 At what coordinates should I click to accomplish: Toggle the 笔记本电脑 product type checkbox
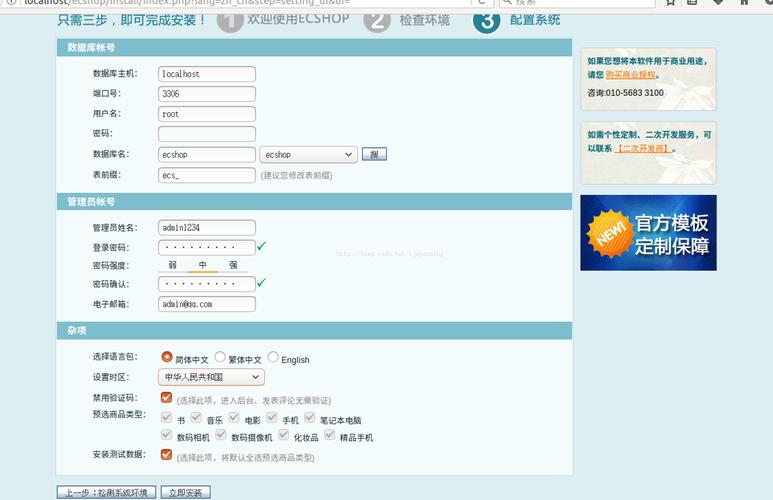310,418
